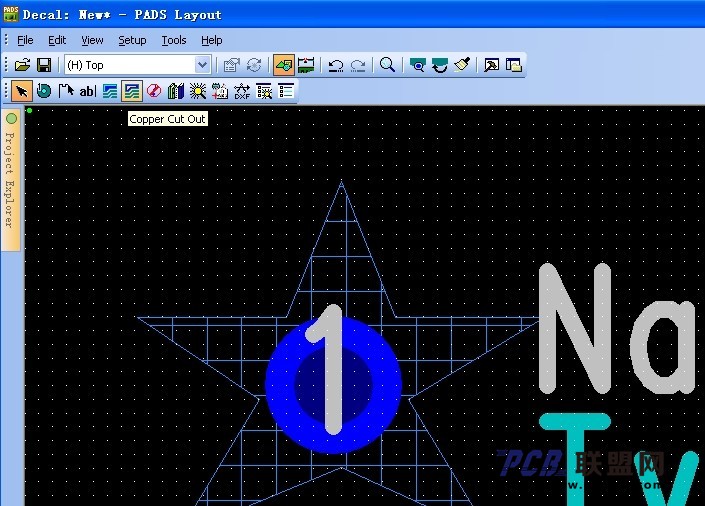Save the decal with the floppy icon

pyautogui.click(x=44, y=65)
